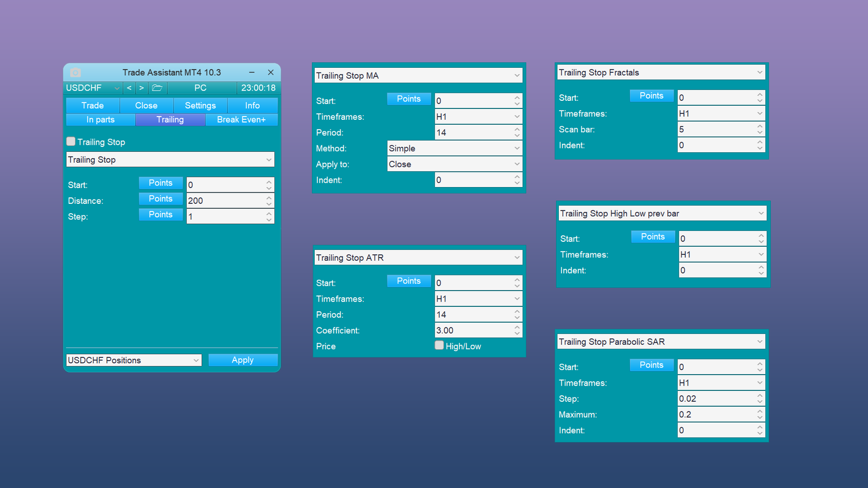The height and width of the screenshot is (488, 868).
Task: Go to next symbol with right arrow
Action: click(142, 88)
